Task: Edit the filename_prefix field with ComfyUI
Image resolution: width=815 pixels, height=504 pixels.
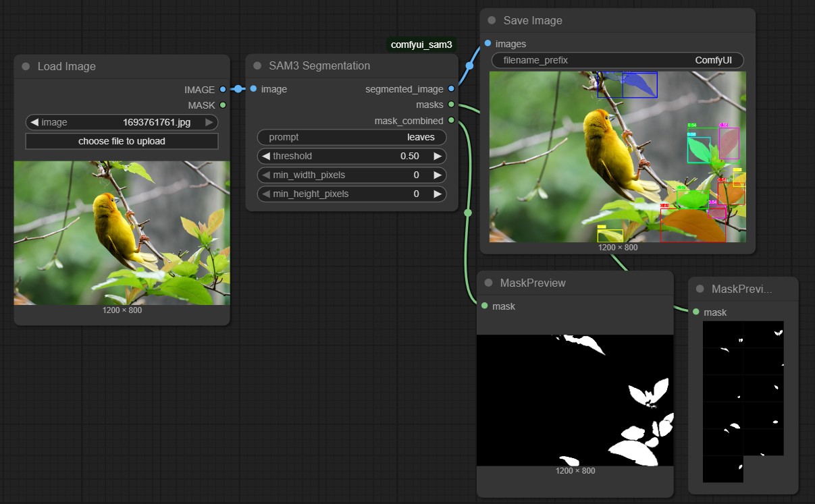Action: pyautogui.click(x=618, y=60)
